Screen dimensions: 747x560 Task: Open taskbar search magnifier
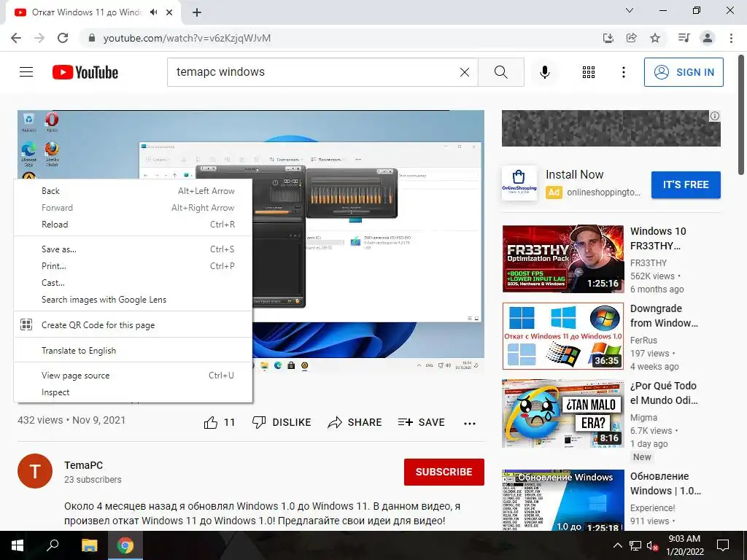coord(53,545)
